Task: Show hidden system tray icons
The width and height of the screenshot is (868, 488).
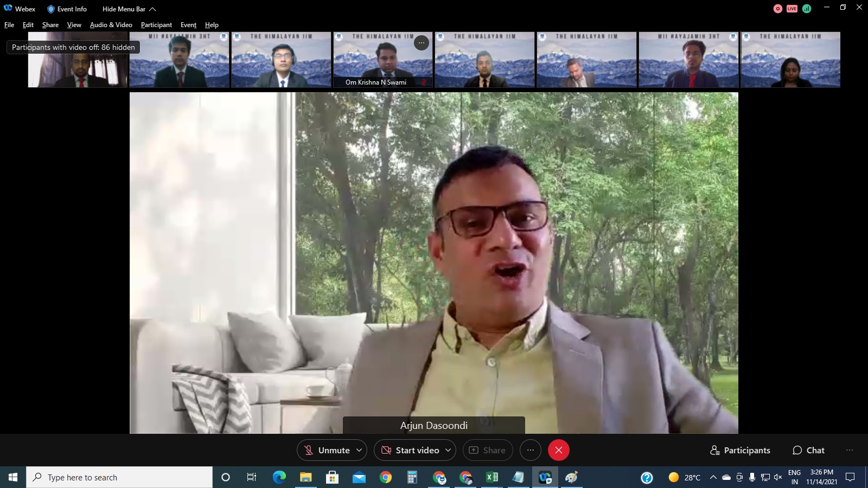Action: (x=713, y=477)
